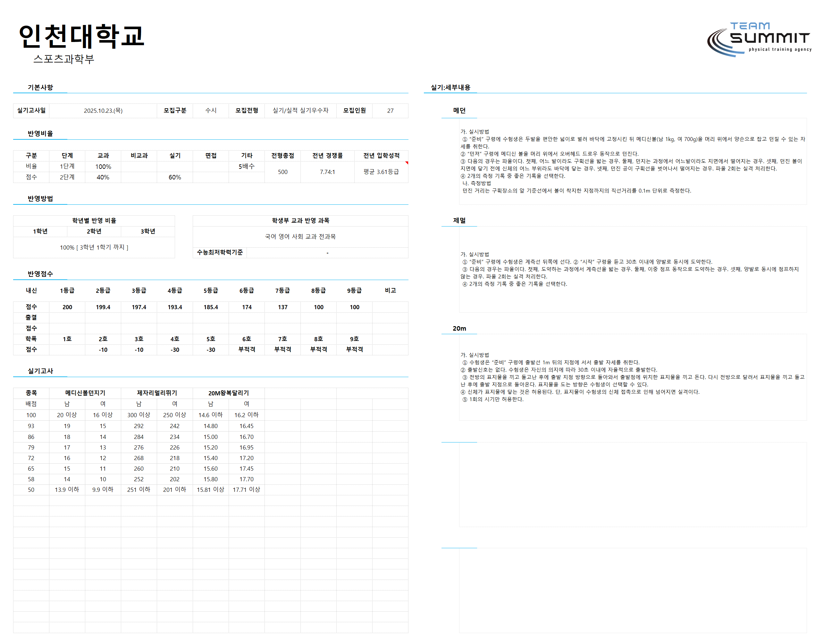Select the 학년별 반영 비율 header
The width and height of the screenshot is (824, 644).
coord(94,220)
